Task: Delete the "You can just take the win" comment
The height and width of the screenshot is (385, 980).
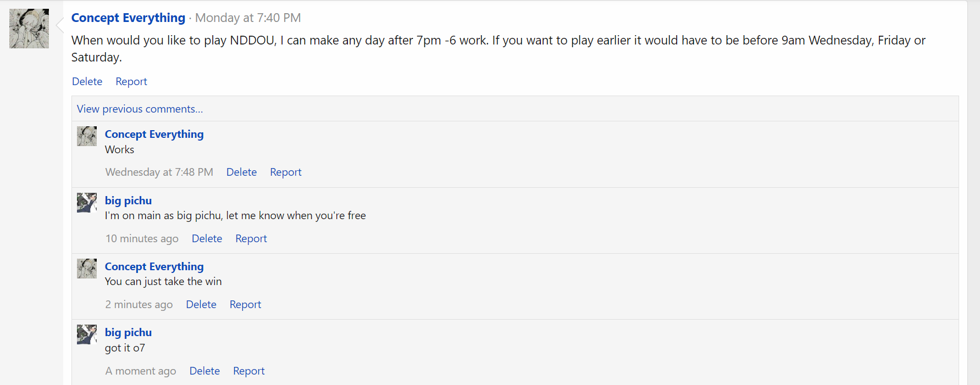Action: [x=201, y=304]
